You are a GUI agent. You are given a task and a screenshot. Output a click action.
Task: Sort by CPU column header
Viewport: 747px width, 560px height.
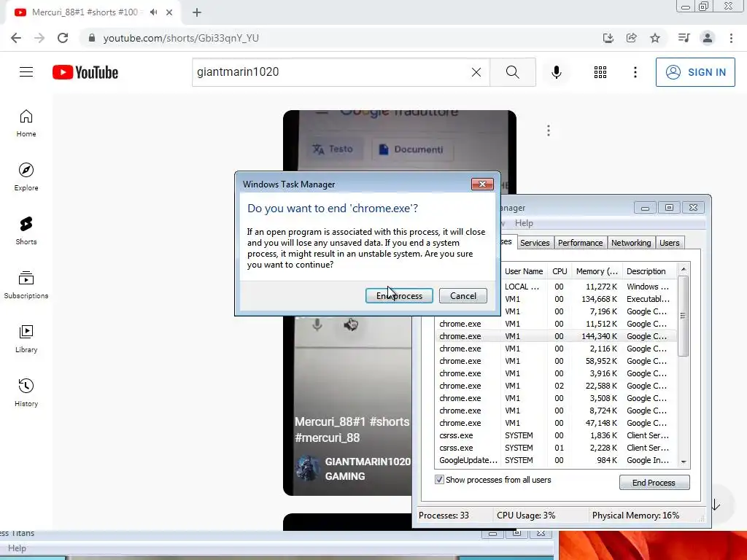(x=560, y=271)
